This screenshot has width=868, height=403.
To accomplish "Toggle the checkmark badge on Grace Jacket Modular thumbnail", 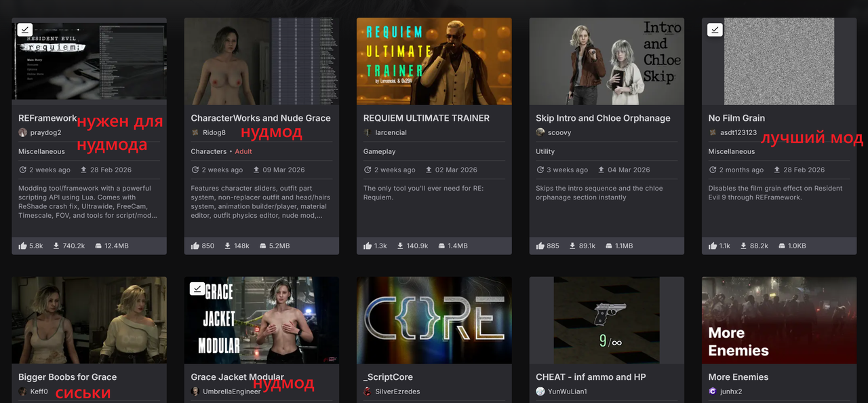I will (197, 288).
